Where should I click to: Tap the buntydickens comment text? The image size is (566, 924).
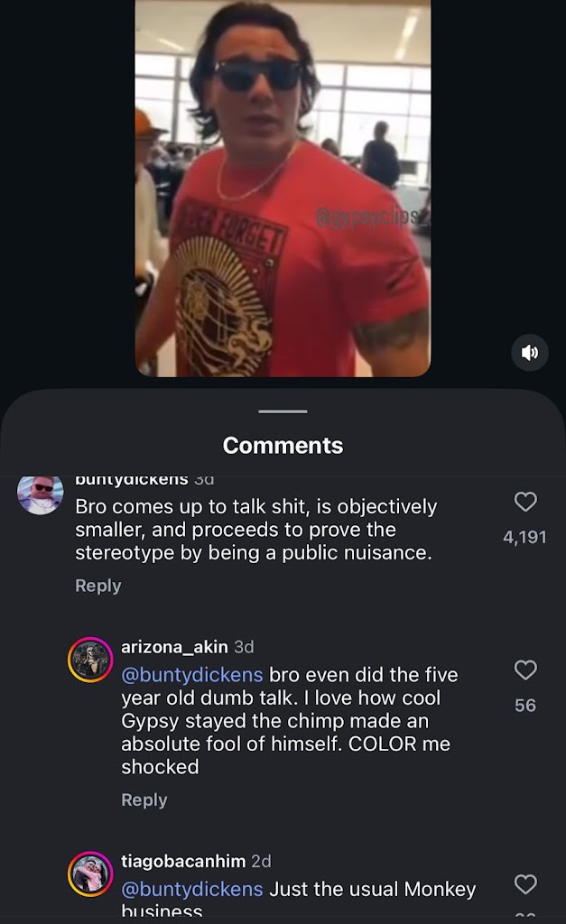pyautogui.click(x=255, y=530)
